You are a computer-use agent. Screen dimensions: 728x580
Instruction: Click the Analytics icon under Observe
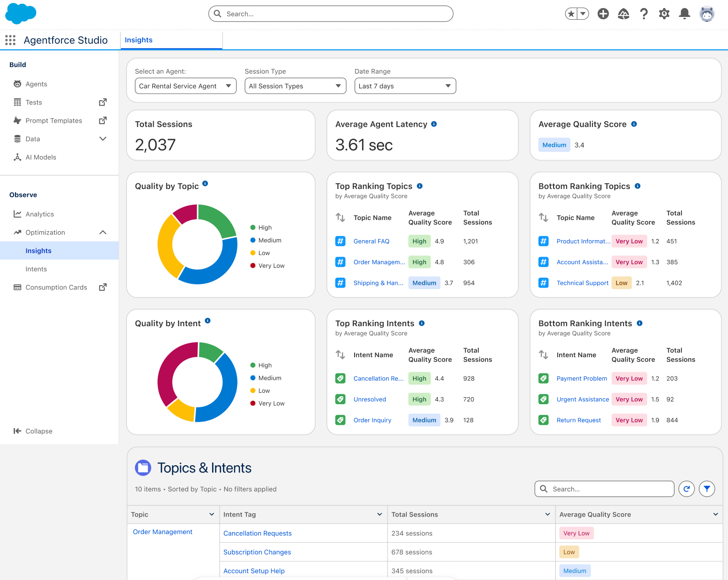[x=17, y=214]
